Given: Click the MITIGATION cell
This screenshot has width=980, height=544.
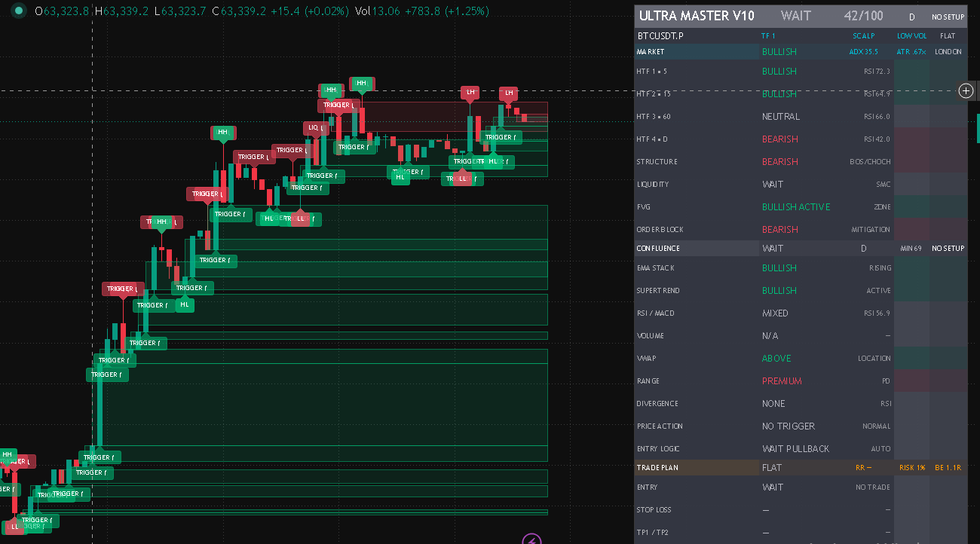Looking at the screenshot, I should [x=871, y=230].
